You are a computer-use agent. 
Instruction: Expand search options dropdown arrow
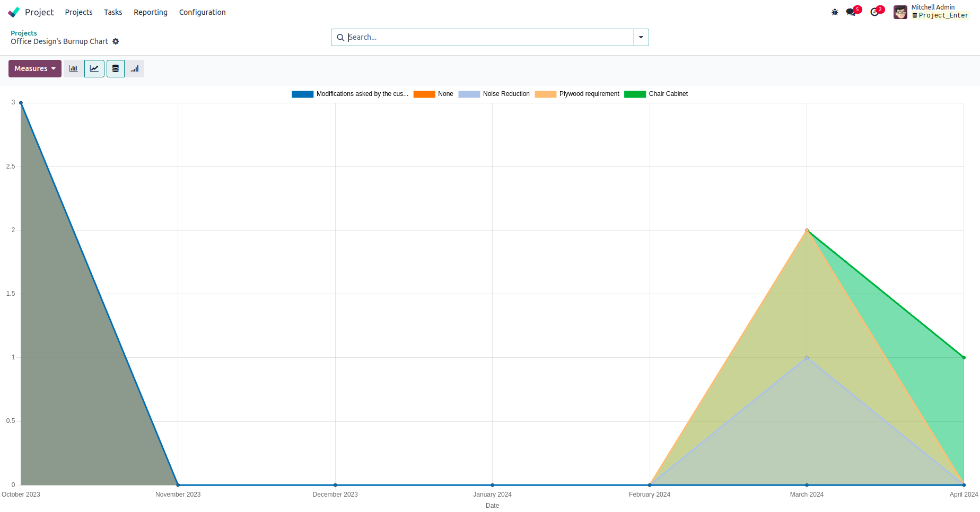641,37
